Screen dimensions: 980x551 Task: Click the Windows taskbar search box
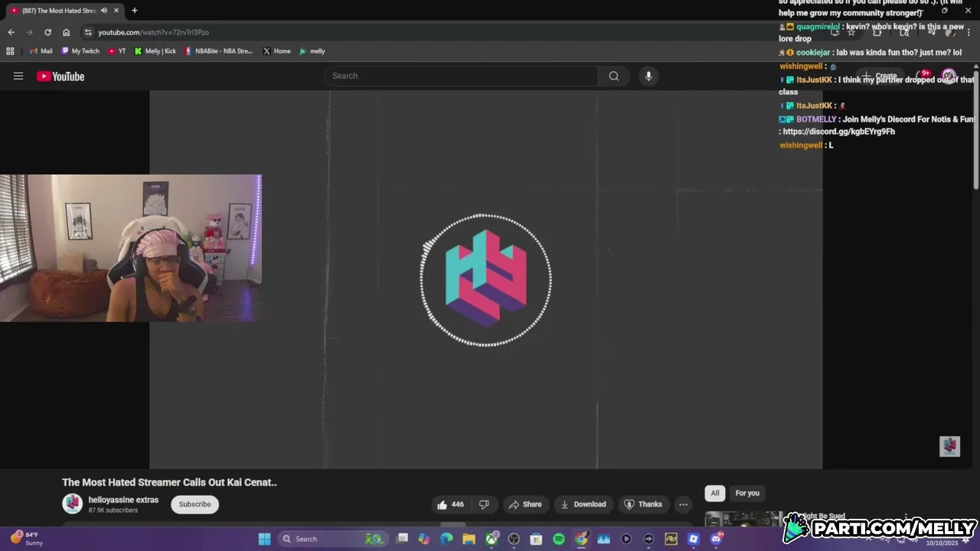332,539
